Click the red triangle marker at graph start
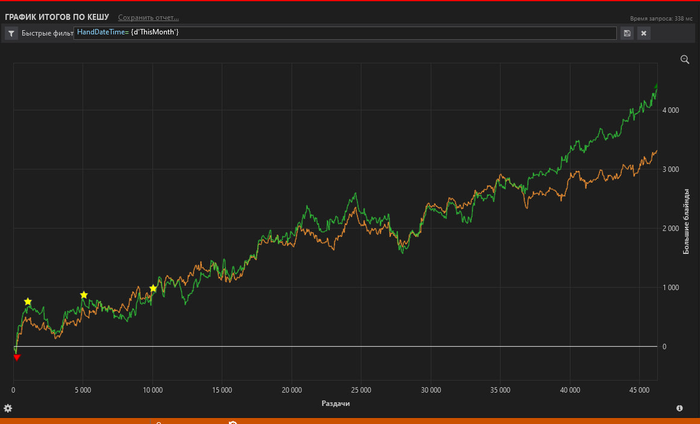The image size is (700, 424). [17, 357]
